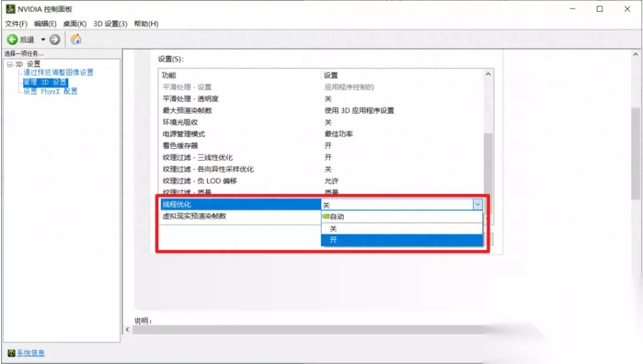The width and height of the screenshot is (643, 364).
Task: Open the 3D 设置(3) menu
Action: tap(111, 24)
